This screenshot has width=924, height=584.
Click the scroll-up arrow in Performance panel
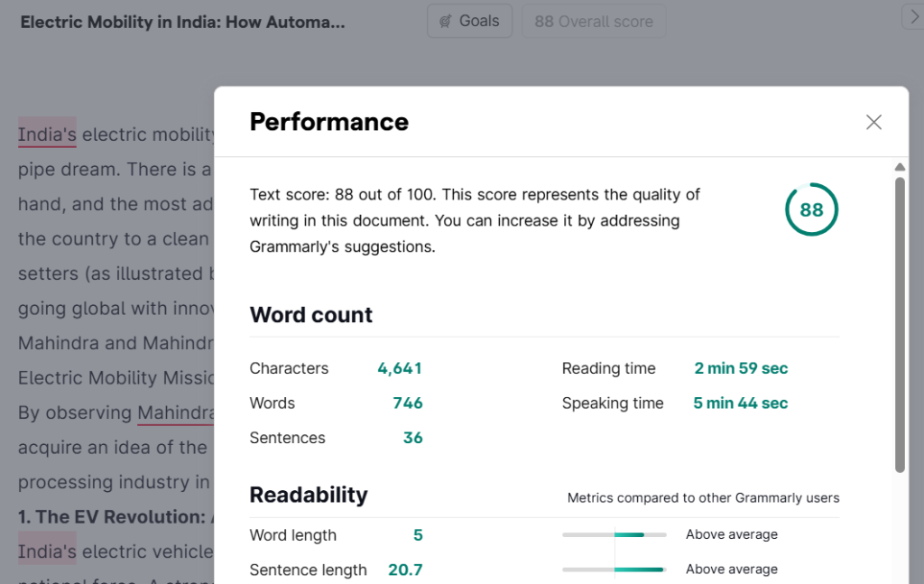tap(899, 167)
